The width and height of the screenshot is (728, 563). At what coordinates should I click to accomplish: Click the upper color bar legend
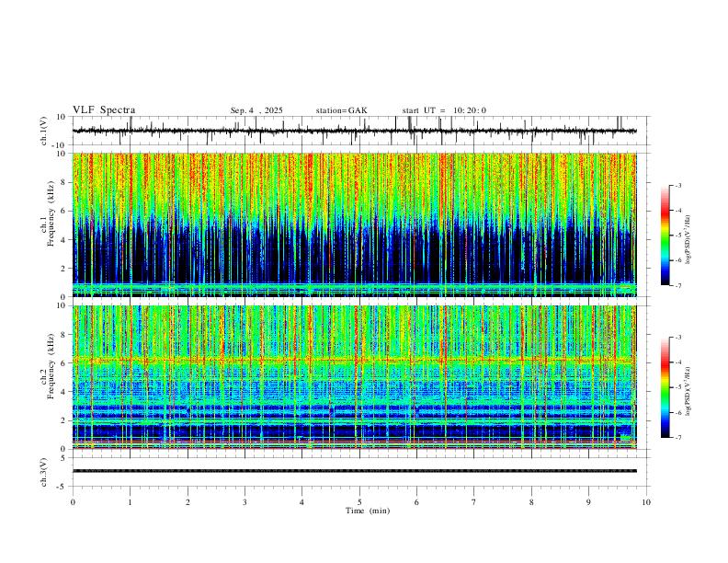coord(665,236)
